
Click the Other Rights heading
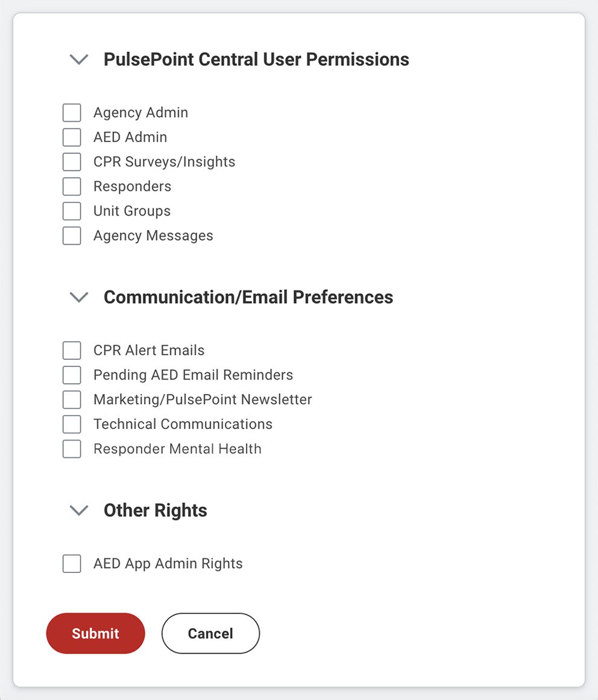(155, 510)
